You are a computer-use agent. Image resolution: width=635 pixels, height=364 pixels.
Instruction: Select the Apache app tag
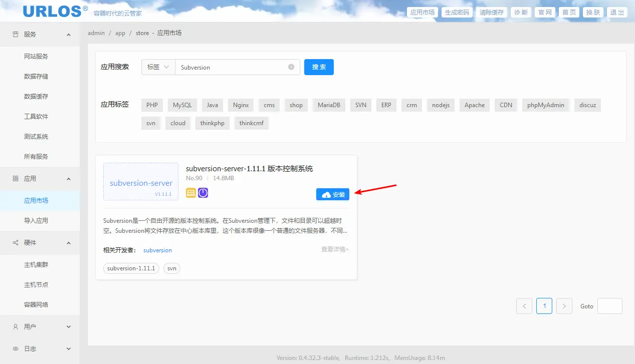pos(475,105)
